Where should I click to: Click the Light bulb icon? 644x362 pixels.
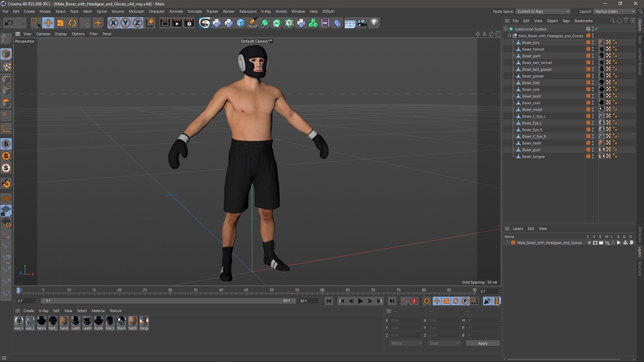point(374,23)
